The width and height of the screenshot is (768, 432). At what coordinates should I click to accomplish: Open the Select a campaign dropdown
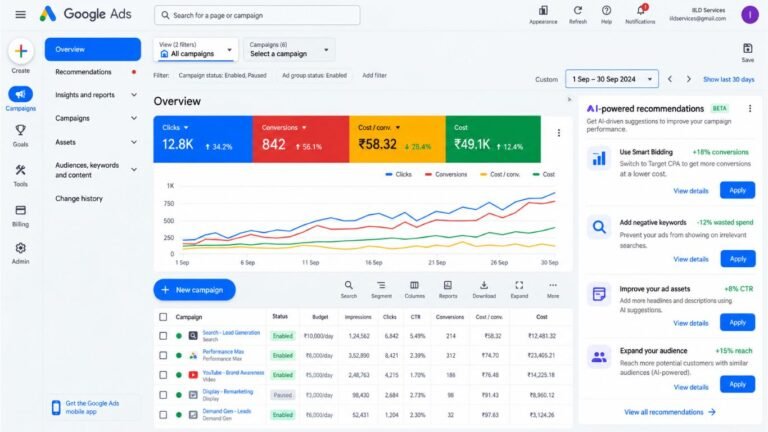[289, 49]
